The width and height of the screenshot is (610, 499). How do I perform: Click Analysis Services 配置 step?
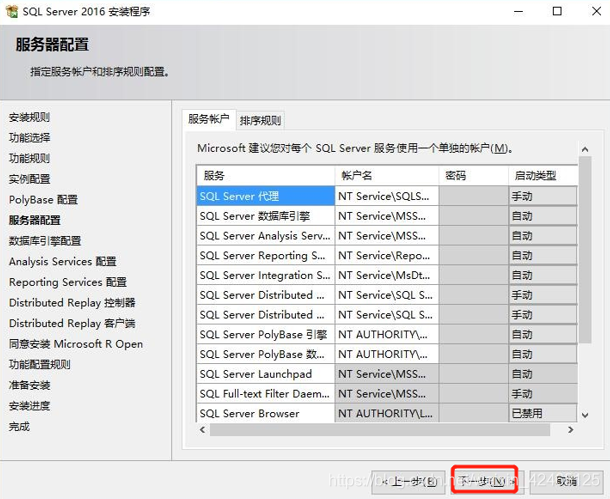click(63, 261)
